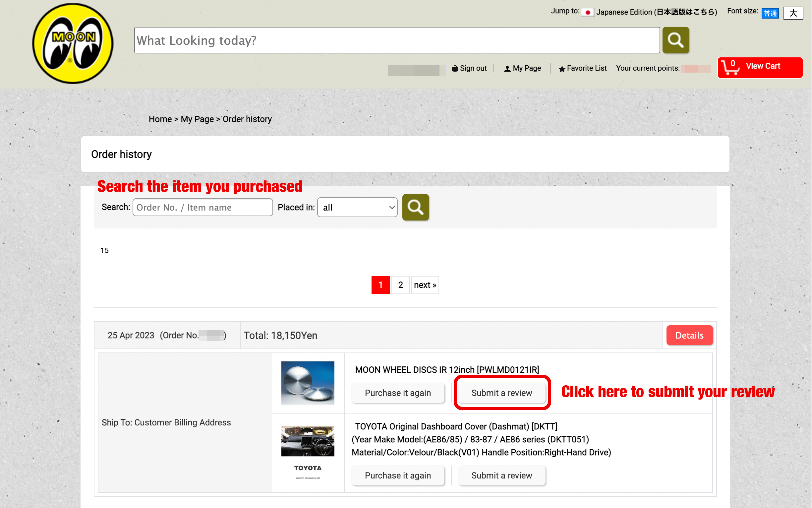Viewport: 812px width, 508px height.
Task: Go to pagination page 2
Action: point(400,285)
